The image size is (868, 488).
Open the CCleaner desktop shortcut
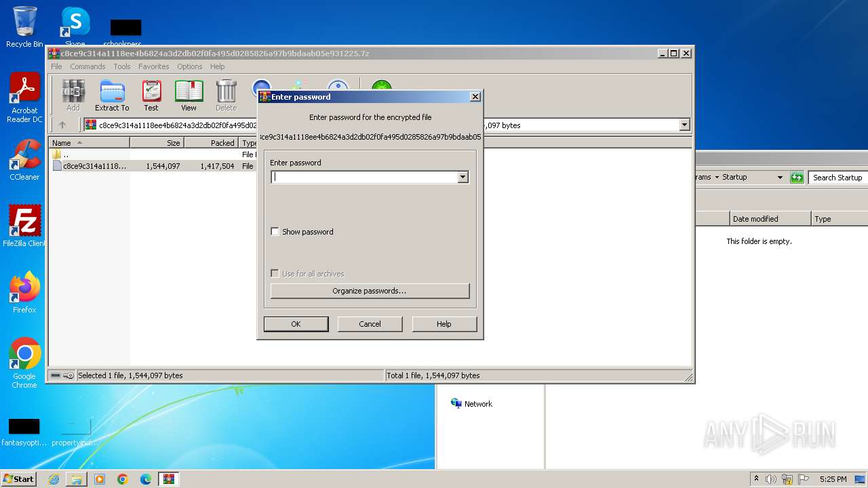tap(24, 160)
